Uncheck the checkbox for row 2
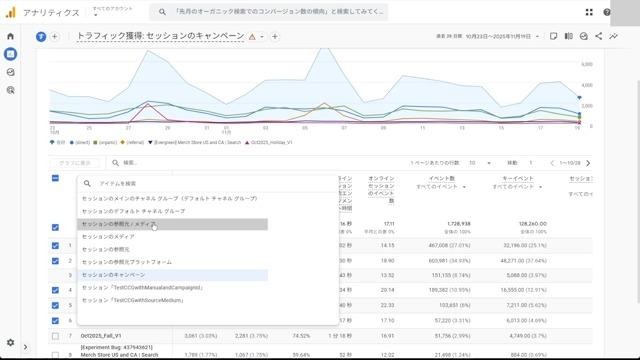The width and height of the screenshot is (640, 360). [x=56, y=261]
